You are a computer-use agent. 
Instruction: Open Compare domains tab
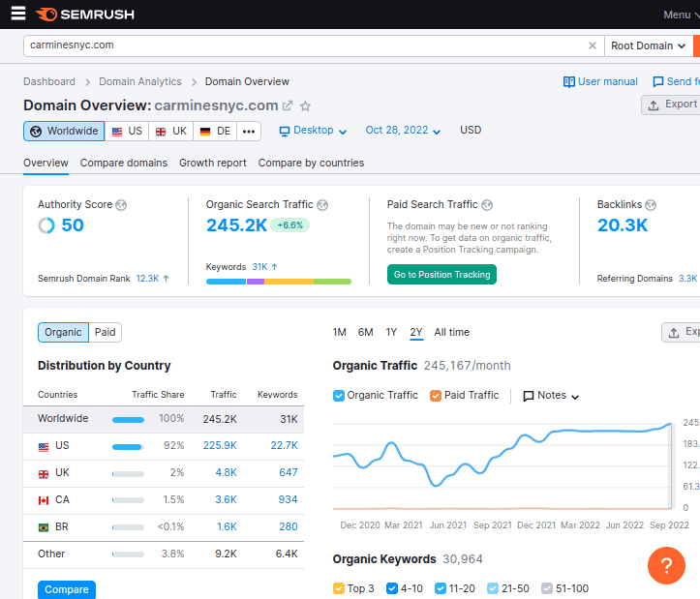tap(124, 163)
